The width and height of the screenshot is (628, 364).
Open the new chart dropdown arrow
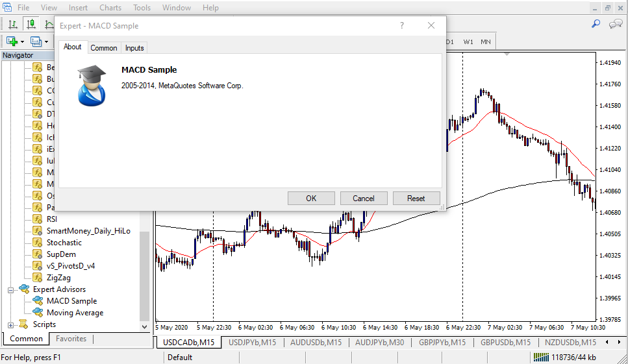click(23, 42)
